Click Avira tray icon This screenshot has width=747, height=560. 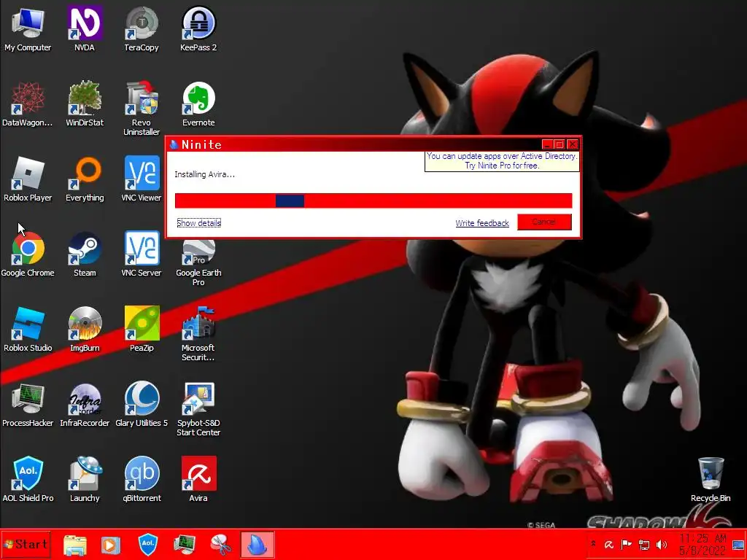[609, 545]
